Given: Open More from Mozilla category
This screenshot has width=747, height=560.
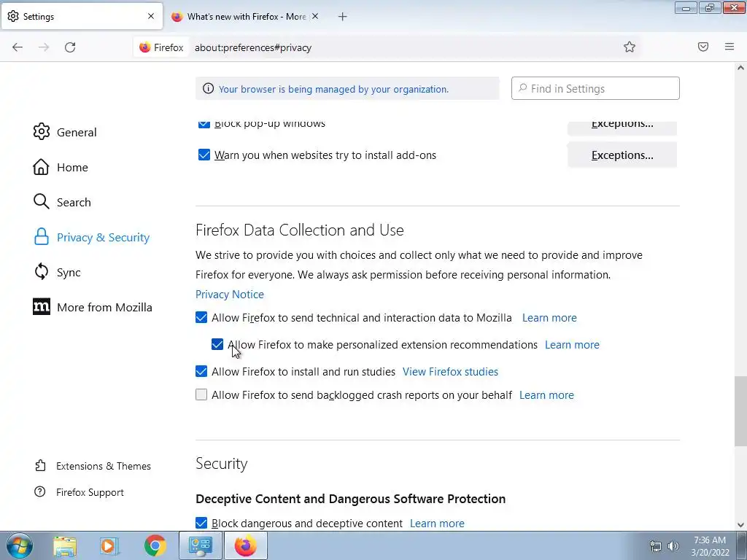Looking at the screenshot, I should [x=104, y=307].
